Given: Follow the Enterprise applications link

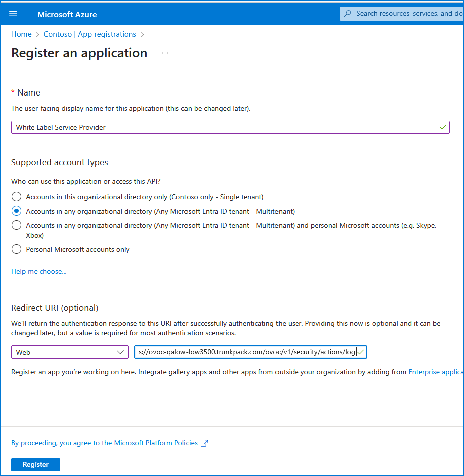Looking at the screenshot, I should 435,372.
